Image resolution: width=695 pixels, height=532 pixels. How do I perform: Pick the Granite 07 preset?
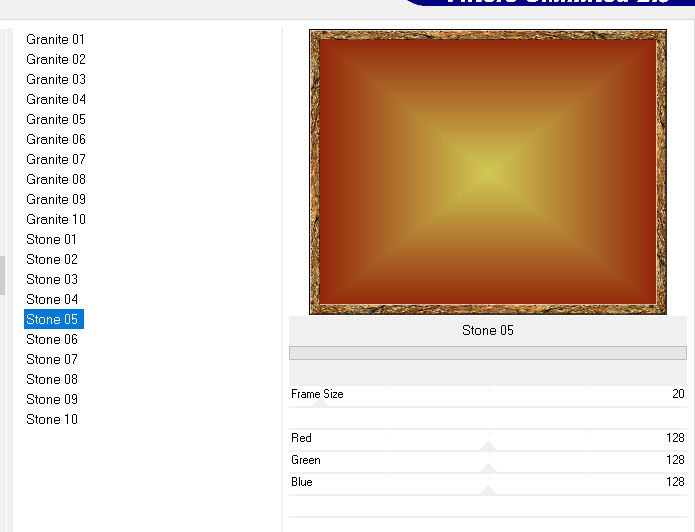tap(55, 159)
